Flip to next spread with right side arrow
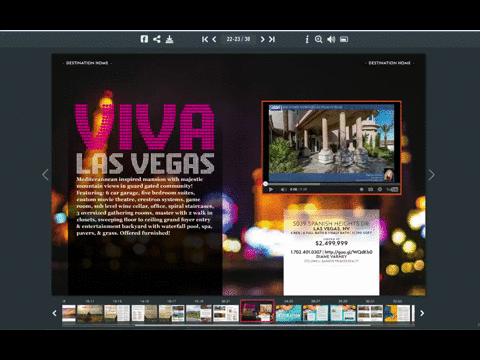The height and width of the screenshot is (360, 480). pyautogui.click(x=431, y=175)
